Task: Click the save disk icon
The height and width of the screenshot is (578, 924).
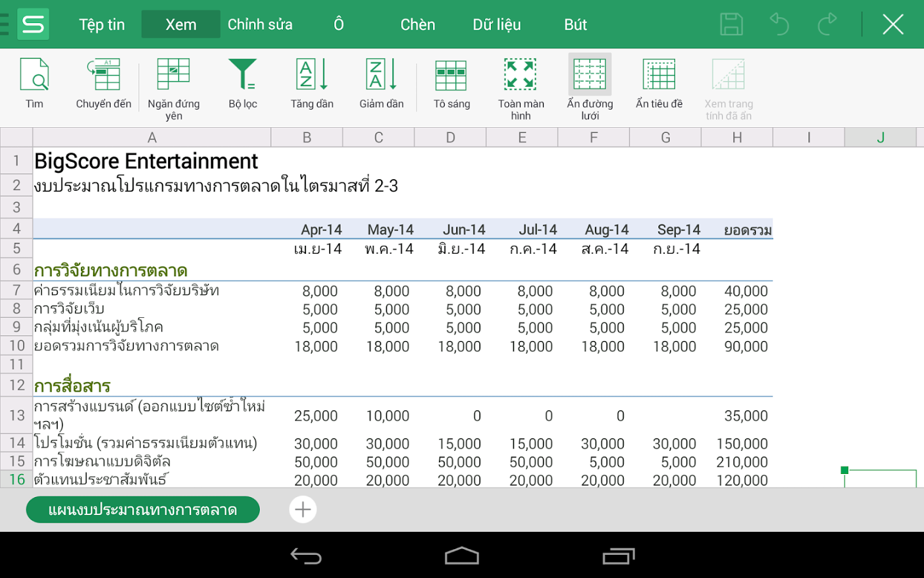Action: (732, 24)
